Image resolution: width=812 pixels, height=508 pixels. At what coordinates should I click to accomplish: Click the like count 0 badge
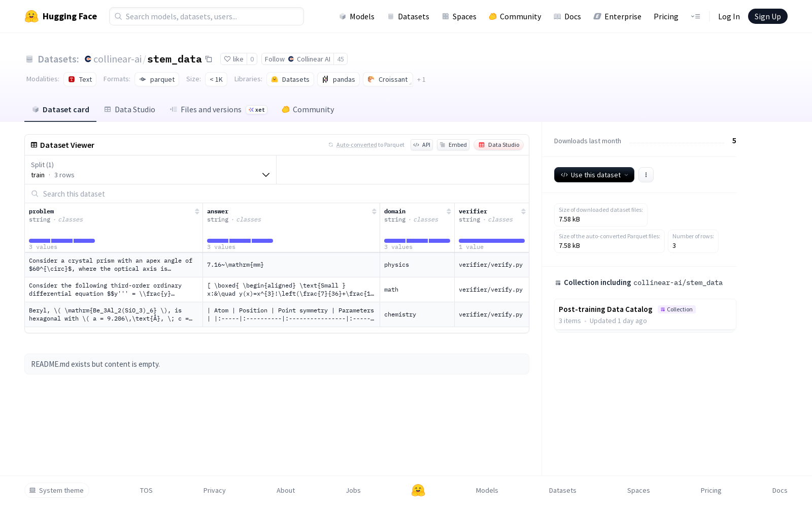[252, 59]
